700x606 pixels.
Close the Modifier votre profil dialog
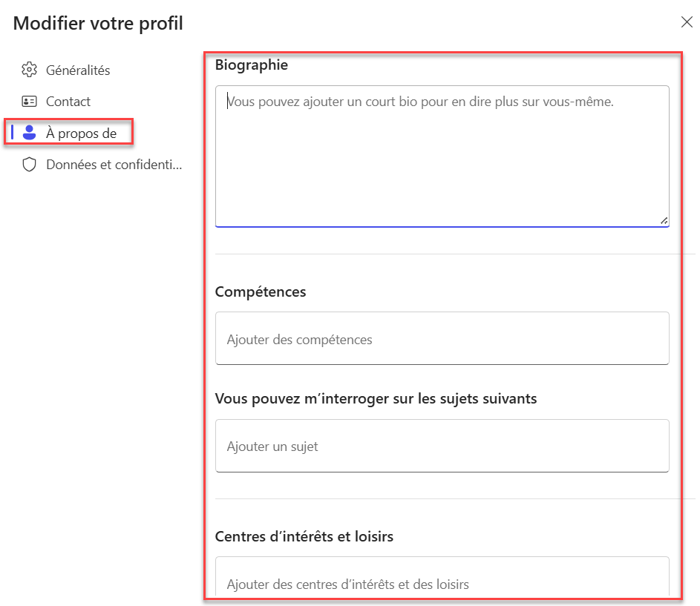687,22
